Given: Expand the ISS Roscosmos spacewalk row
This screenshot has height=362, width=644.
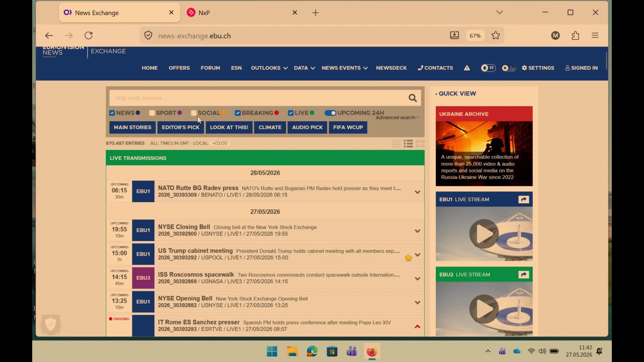Looking at the screenshot, I should click(417, 279).
